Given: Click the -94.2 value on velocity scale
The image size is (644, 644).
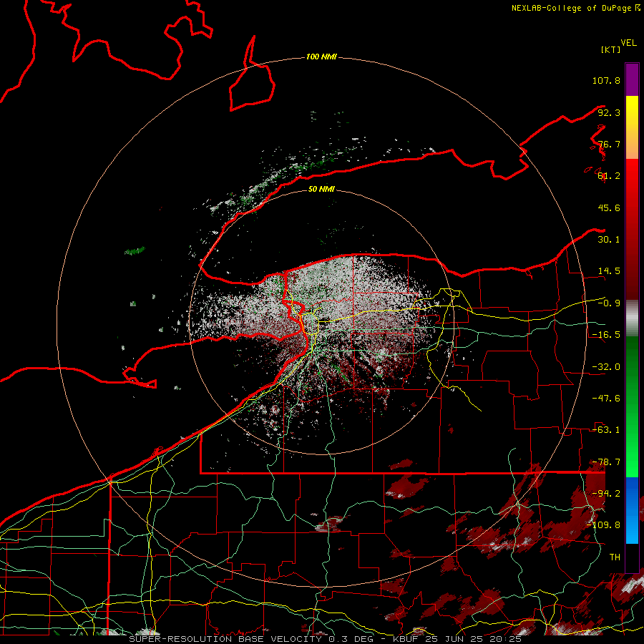Looking at the screenshot, I should click(x=606, y=494).
